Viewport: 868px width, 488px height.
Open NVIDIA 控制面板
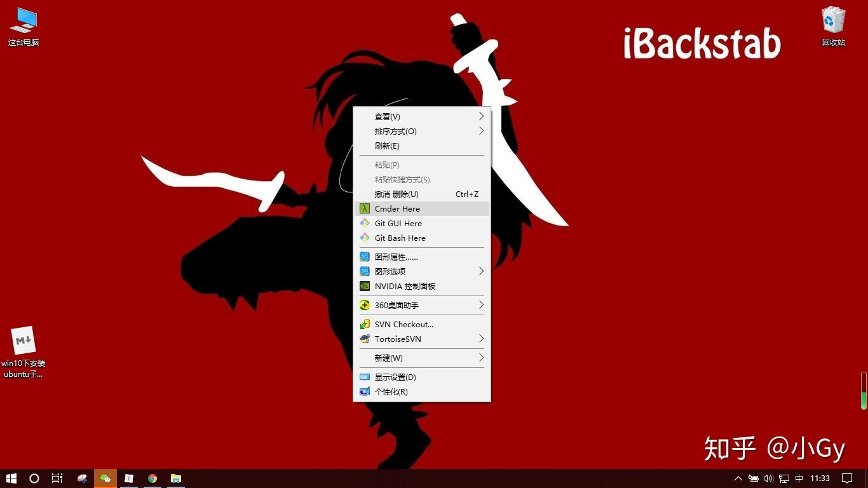coord(422,286)
